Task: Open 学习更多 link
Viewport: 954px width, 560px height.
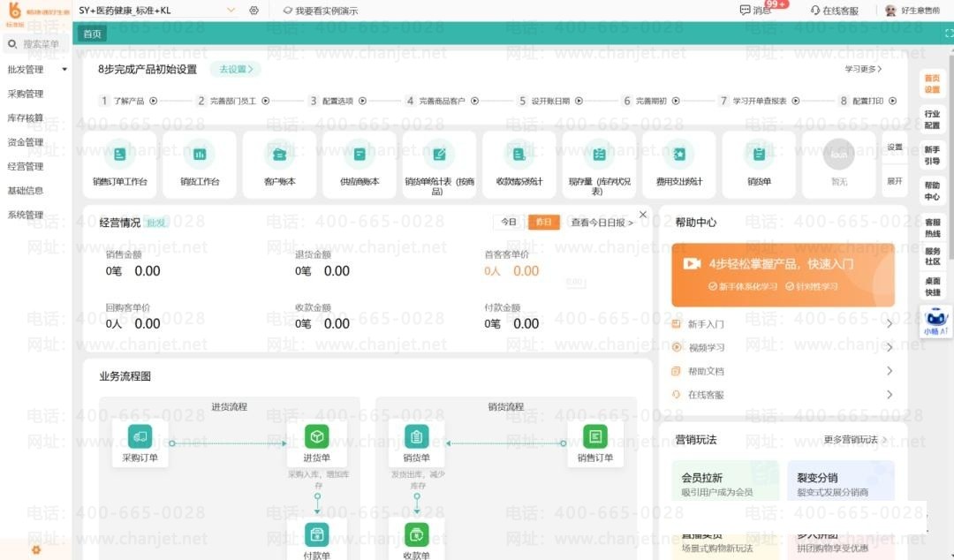Action: 863,69
